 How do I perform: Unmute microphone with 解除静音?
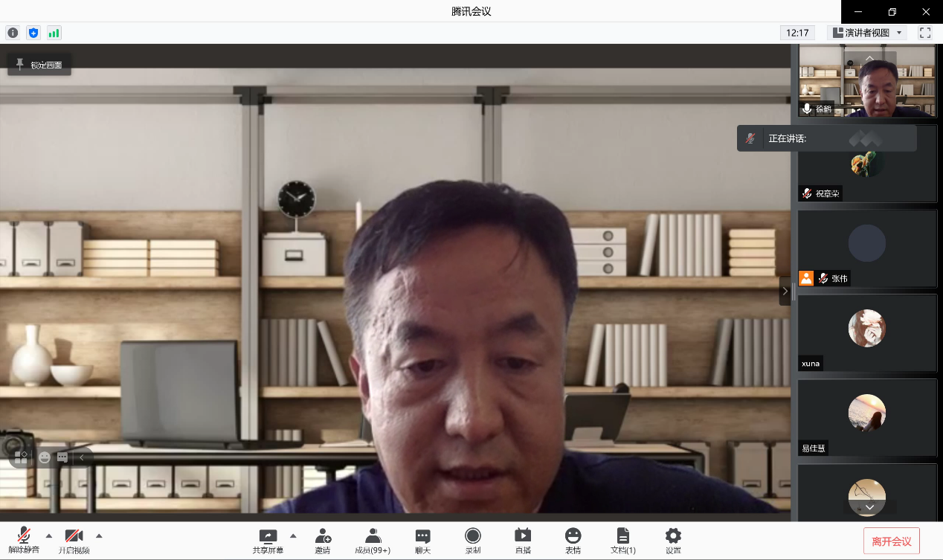[x=24, y=541]
